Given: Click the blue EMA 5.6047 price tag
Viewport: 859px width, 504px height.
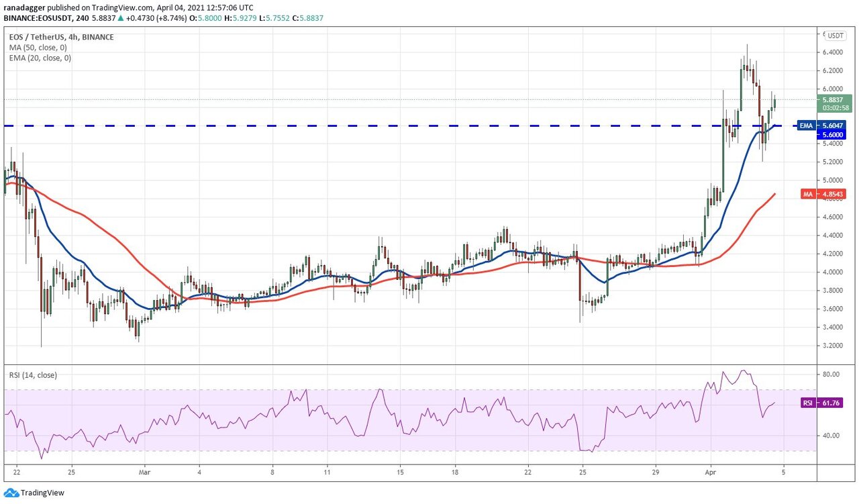Looking at the screenshot, I should tap(834, 125).
